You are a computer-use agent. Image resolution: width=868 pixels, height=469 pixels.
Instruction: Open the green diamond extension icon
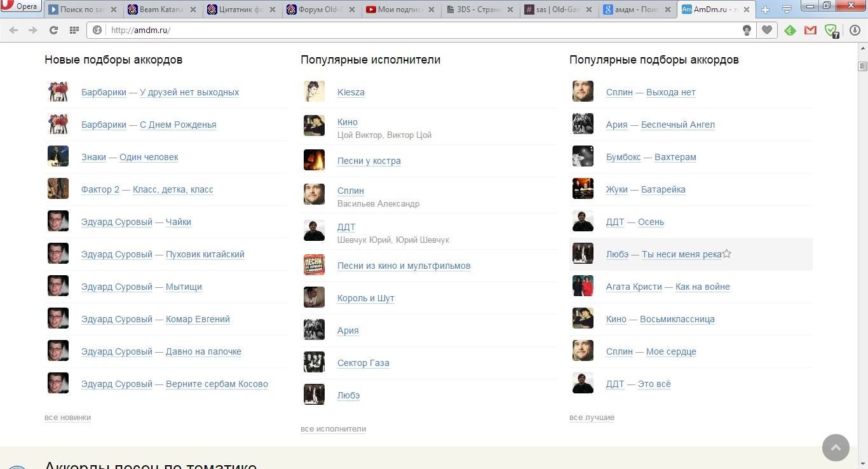click(790, 30)
